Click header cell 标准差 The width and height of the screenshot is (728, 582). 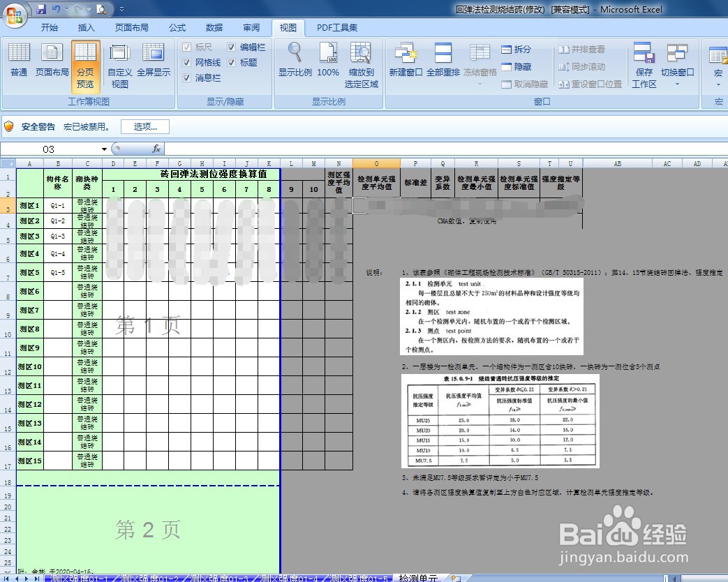tap(415, 182)
